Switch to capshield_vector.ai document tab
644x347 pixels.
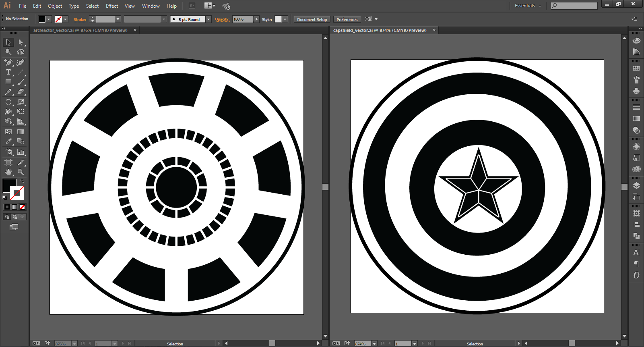(380, 30)
